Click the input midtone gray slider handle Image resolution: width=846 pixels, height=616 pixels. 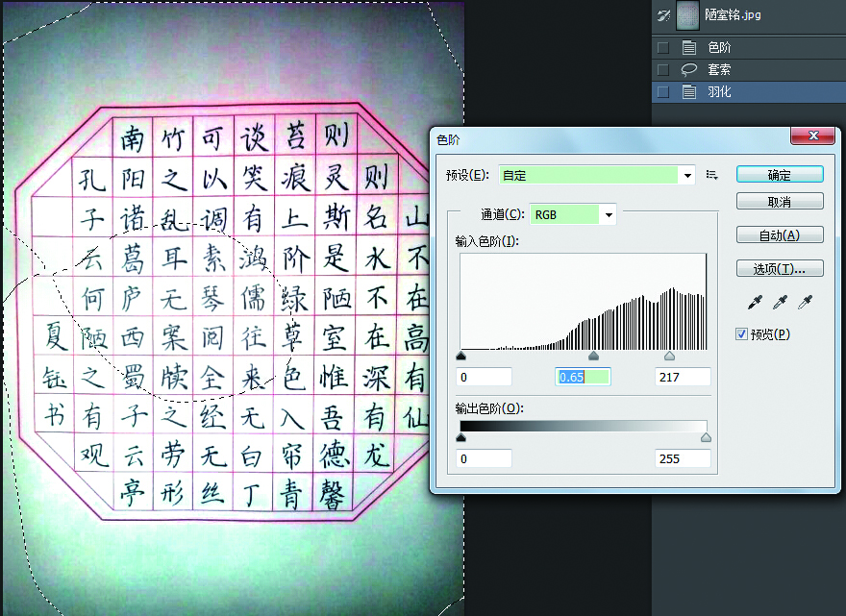593,357
